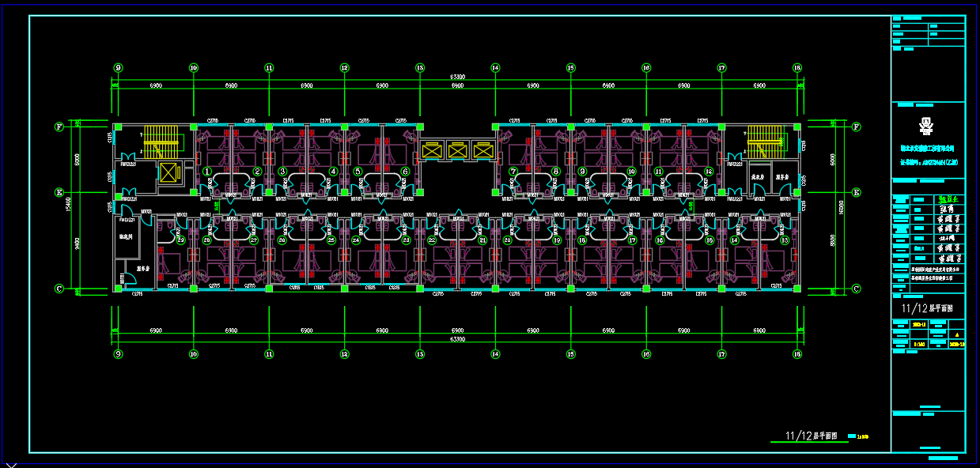Click the rightmost elevator symbol in the lobby
980x468 pixels.
tap(483, 150)
